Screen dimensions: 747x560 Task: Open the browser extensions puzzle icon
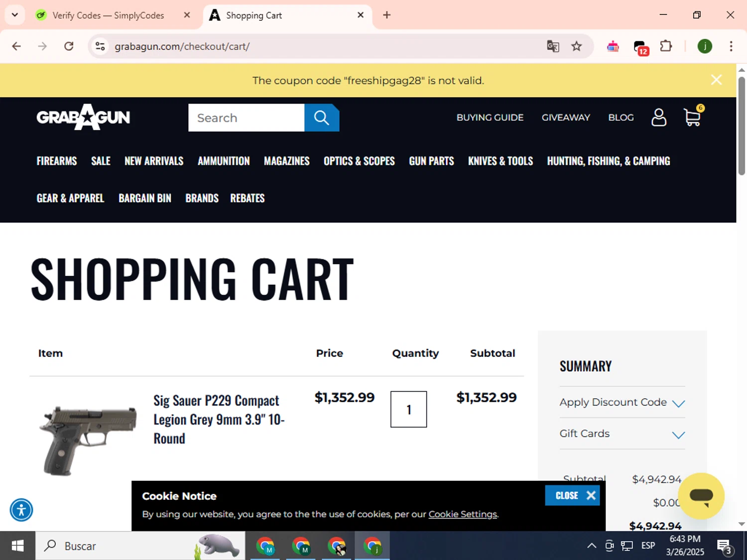(666, 46)
